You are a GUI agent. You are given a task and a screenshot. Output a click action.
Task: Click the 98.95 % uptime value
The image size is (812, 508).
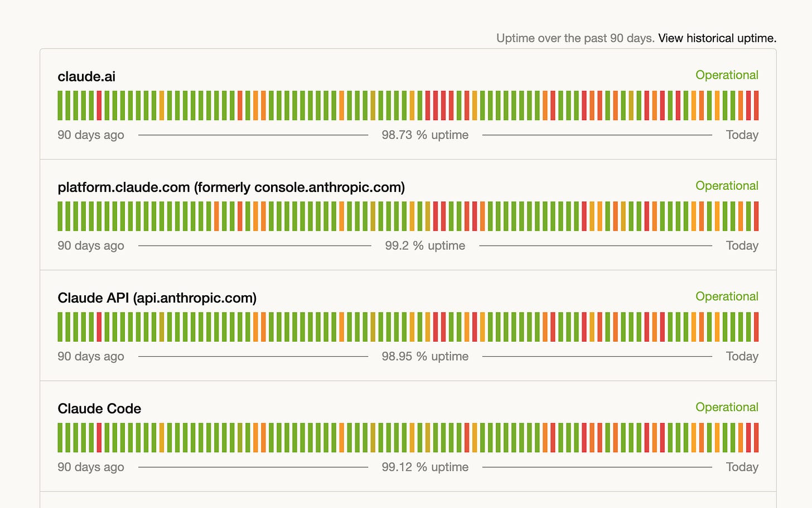pyautogui.click(x=425, y=356)
